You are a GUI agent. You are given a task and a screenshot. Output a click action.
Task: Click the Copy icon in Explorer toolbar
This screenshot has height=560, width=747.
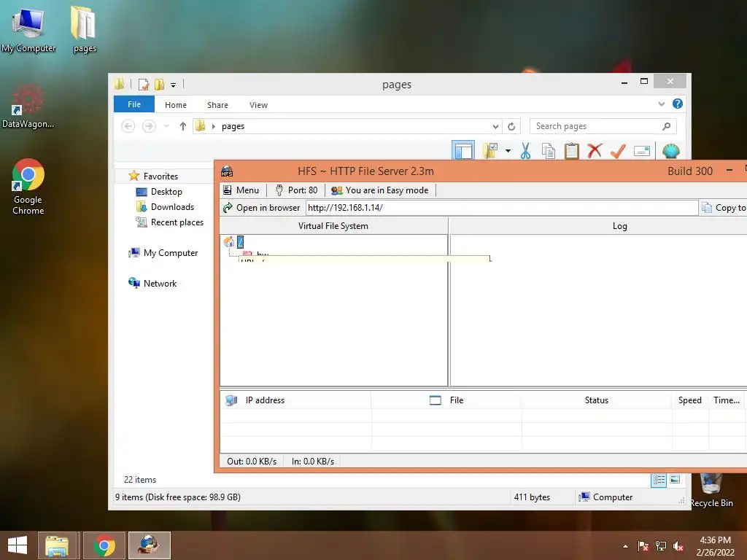pyautogui.click(x=549, y=151)
